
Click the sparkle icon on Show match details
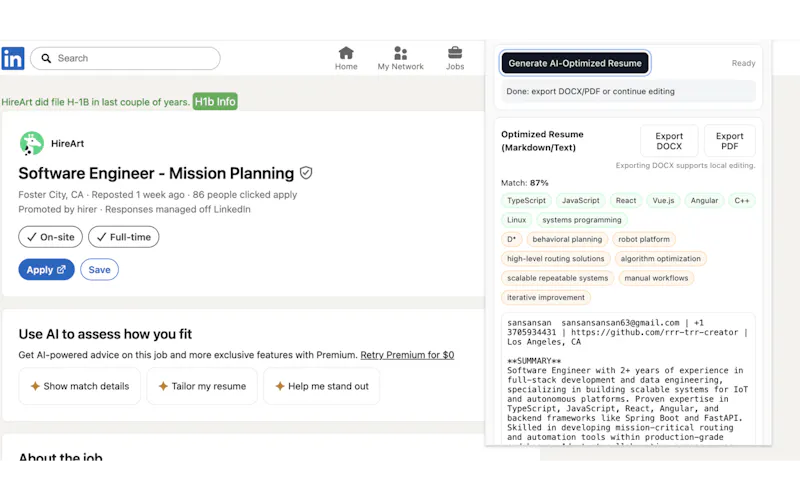[35, 386]
